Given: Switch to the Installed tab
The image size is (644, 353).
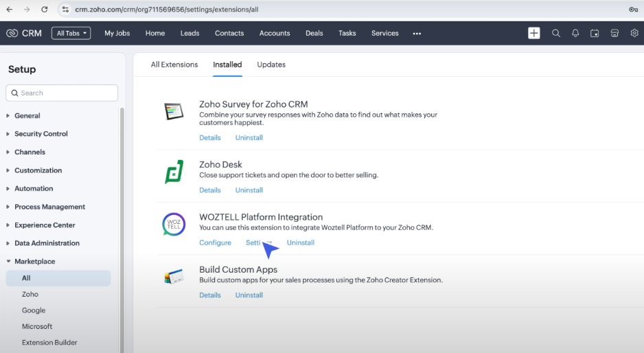Looking at the screenshot, I should tap(227, 65).
